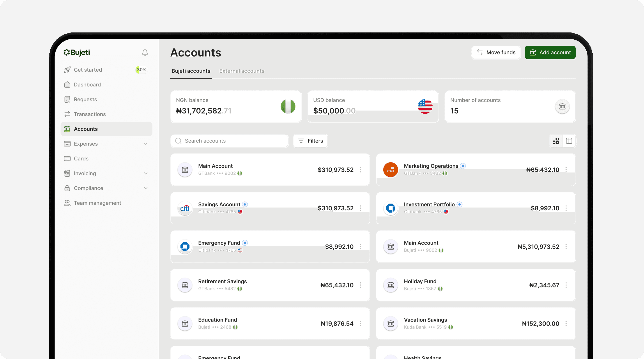The image size is (644, 359).
Task: Click the blue status dot beside Investment Portfolio
Action: [460, 204]
